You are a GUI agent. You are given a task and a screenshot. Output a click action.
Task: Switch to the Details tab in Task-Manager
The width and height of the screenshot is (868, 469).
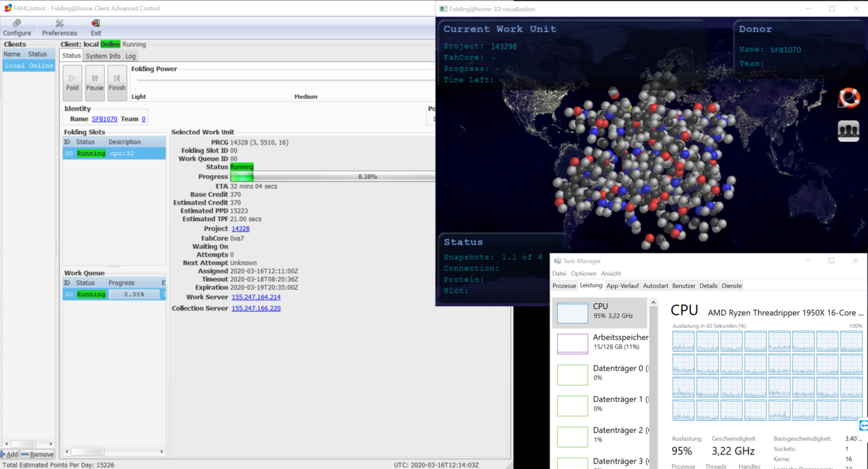tap(708, 286)
